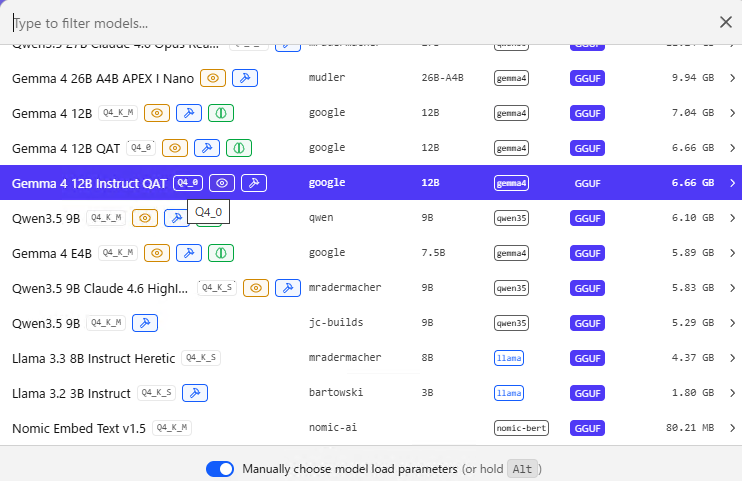Click the publisher name jc-builds
742x481 pixels.
[336, 323]
